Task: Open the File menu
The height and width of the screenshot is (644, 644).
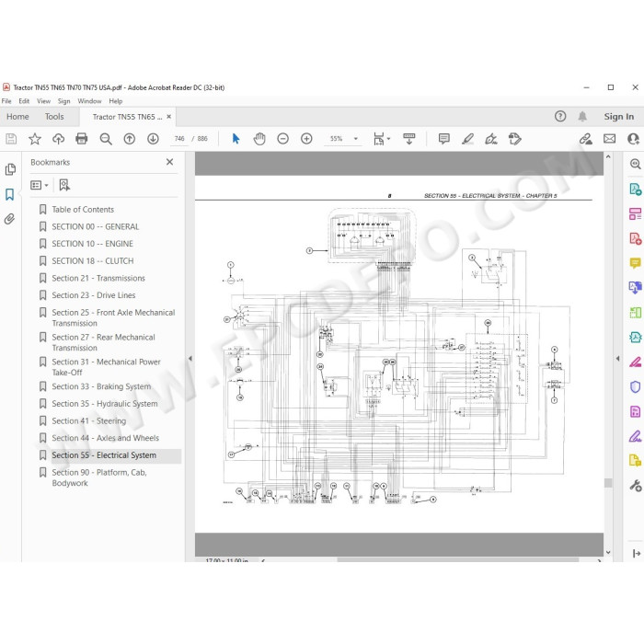Action: tap(6, 101)
